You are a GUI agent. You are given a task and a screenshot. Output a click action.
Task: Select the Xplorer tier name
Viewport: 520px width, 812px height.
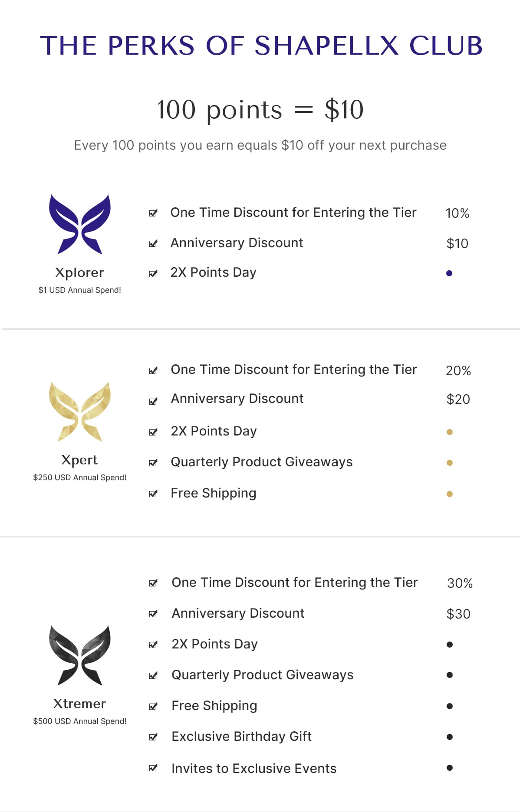coord(80,273)
